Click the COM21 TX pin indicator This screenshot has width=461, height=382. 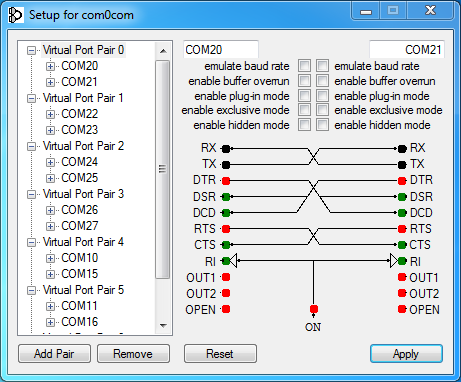point(402,165)
